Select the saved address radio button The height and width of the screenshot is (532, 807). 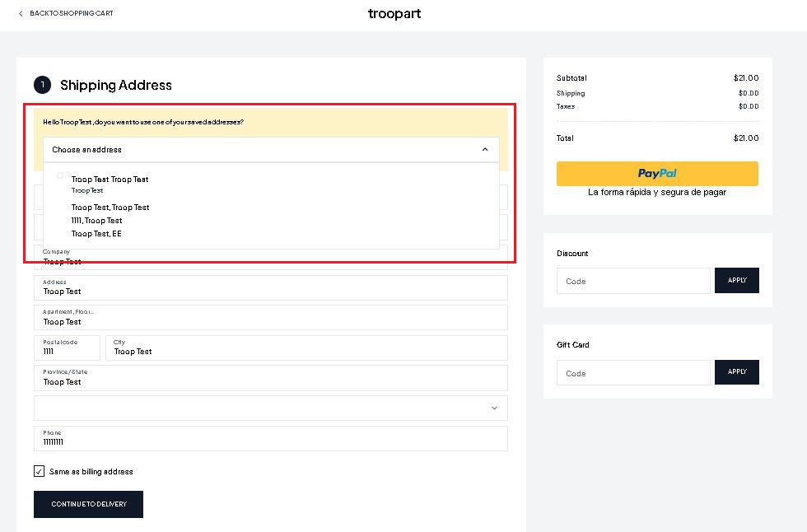60,176
